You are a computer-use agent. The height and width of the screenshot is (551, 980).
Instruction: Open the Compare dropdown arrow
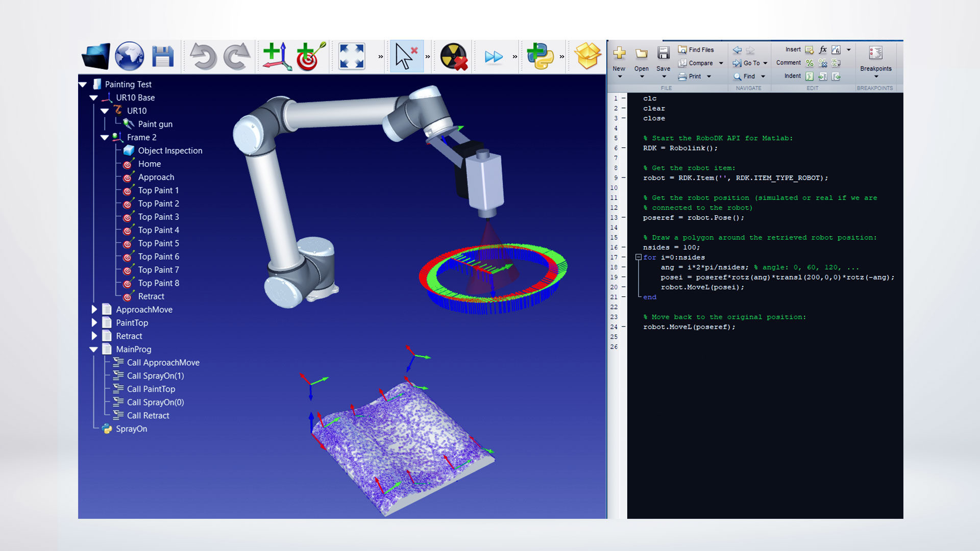tap(721, 63)
